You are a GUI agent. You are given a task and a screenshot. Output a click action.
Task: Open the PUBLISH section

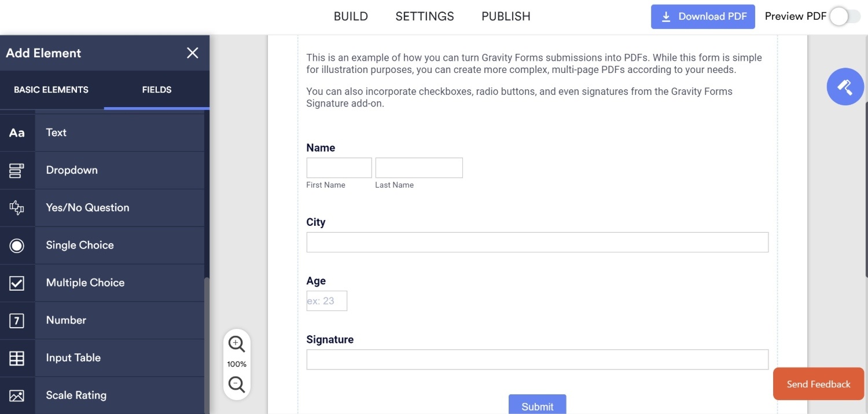pos(505,16)
